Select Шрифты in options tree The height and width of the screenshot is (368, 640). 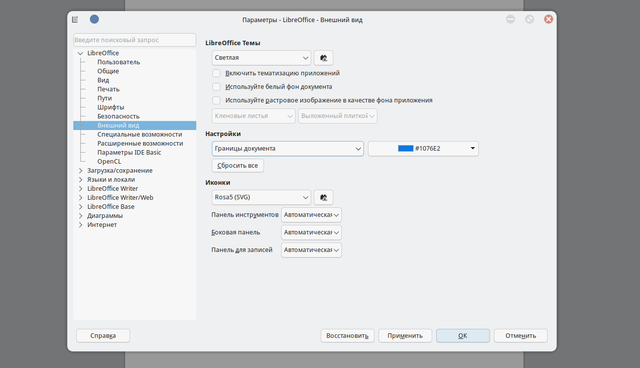click(x=110, y=107)
